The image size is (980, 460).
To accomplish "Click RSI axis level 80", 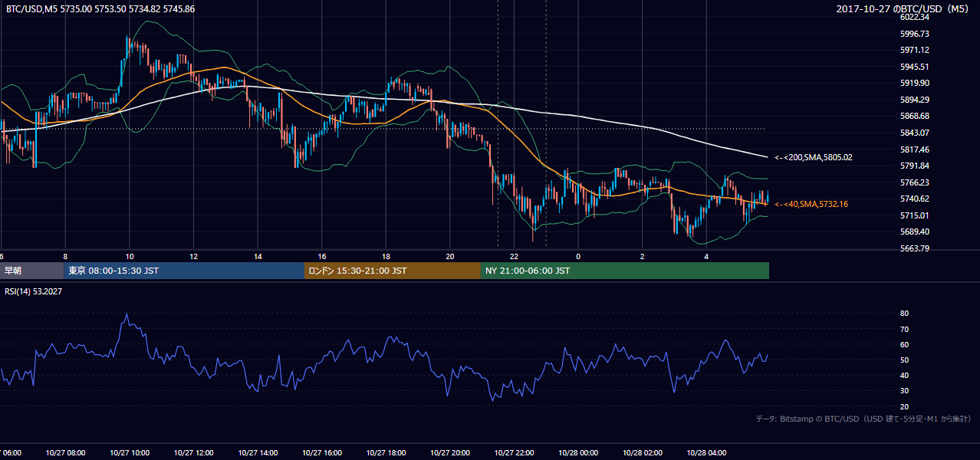I will click(x=905, y=314).
